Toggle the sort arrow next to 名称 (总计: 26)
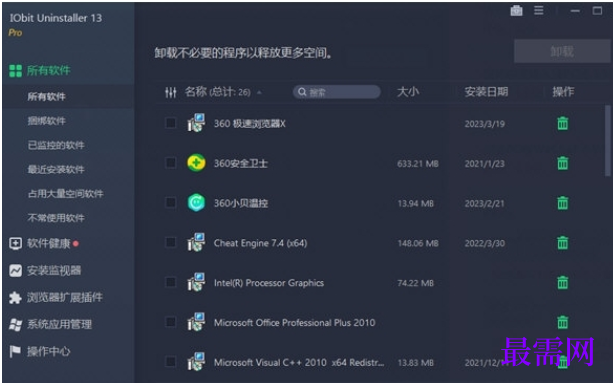This screenshot has height=383, width=613. (x=259, y=93)
